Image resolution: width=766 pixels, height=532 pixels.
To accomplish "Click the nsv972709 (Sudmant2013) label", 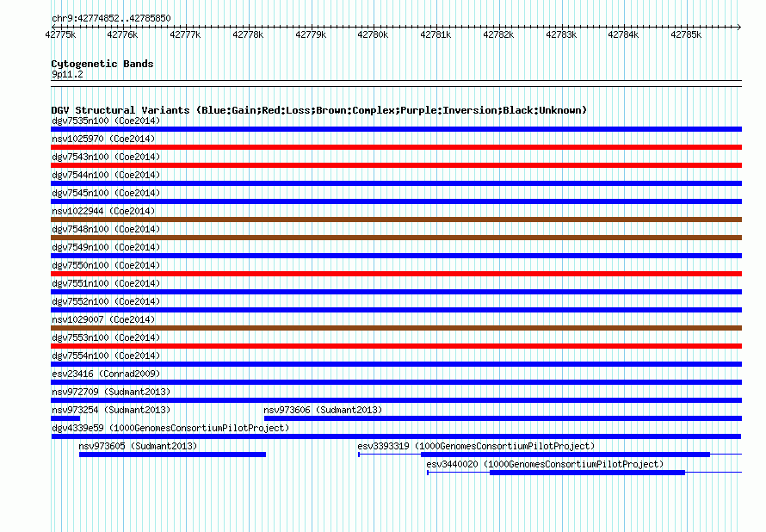I will coord(111,392).
